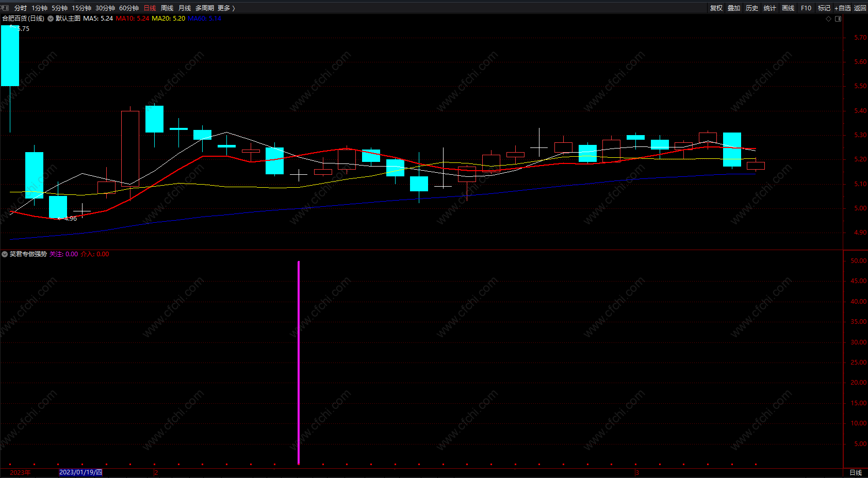The height and width of the screenshot is (478, 868).
Task: Click the magenta signal bar in sub-chart
Action: tap(299, 362)
